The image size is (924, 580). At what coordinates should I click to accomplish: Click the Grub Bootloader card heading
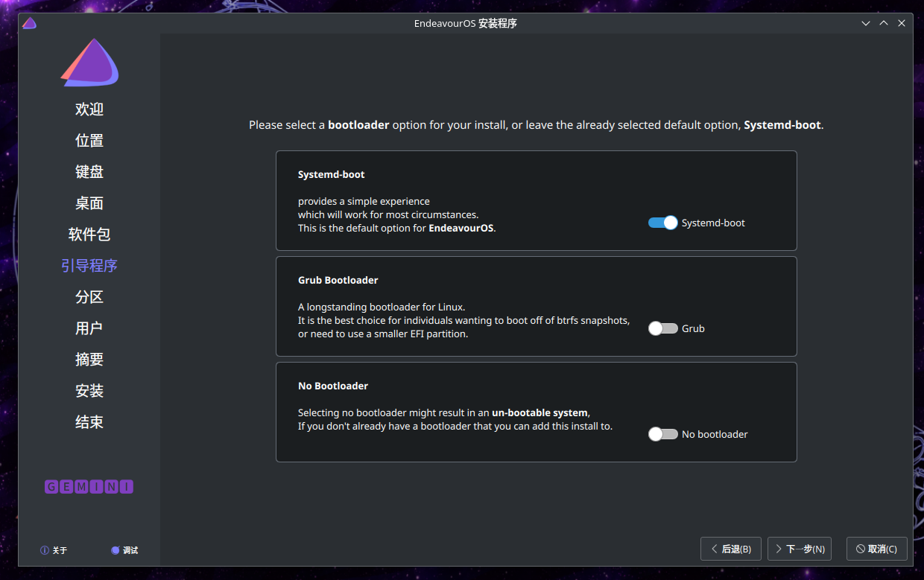click(338, 281)
